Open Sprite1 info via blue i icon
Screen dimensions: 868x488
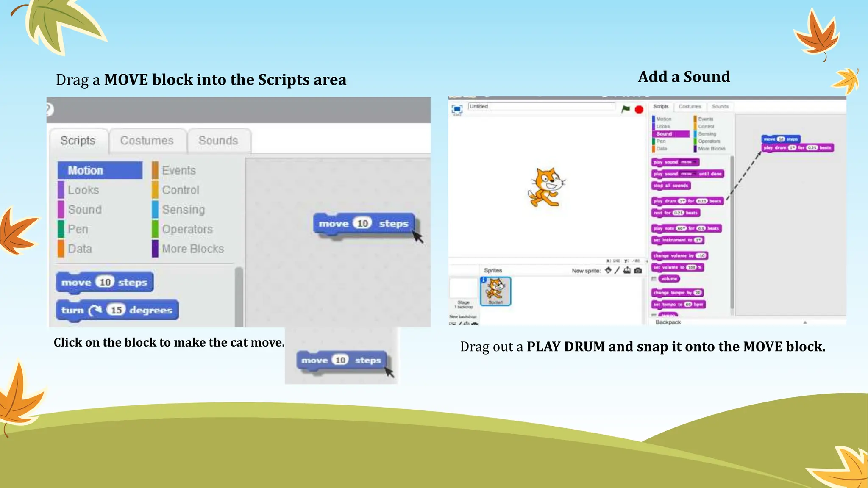pos(484,280)
